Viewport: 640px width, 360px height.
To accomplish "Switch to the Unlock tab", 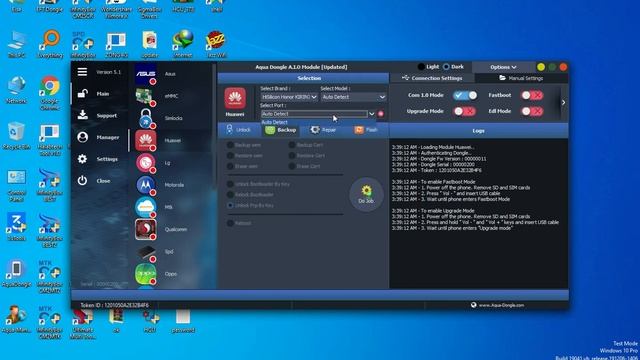I will click(238, 130).
